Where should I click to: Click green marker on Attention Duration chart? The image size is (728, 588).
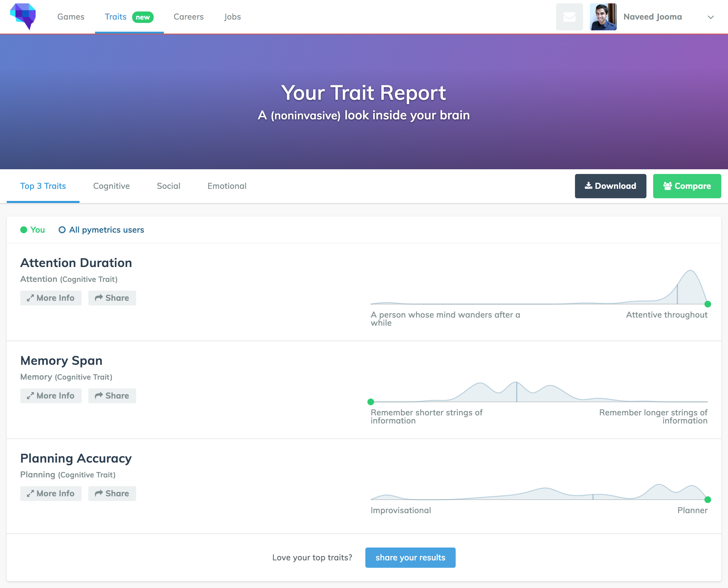pos(707,304)
